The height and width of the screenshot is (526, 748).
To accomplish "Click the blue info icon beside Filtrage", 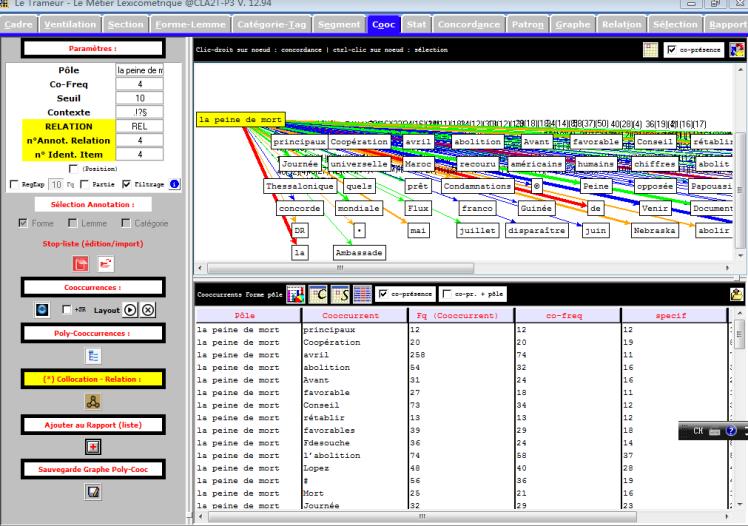I will pos(175,184).
